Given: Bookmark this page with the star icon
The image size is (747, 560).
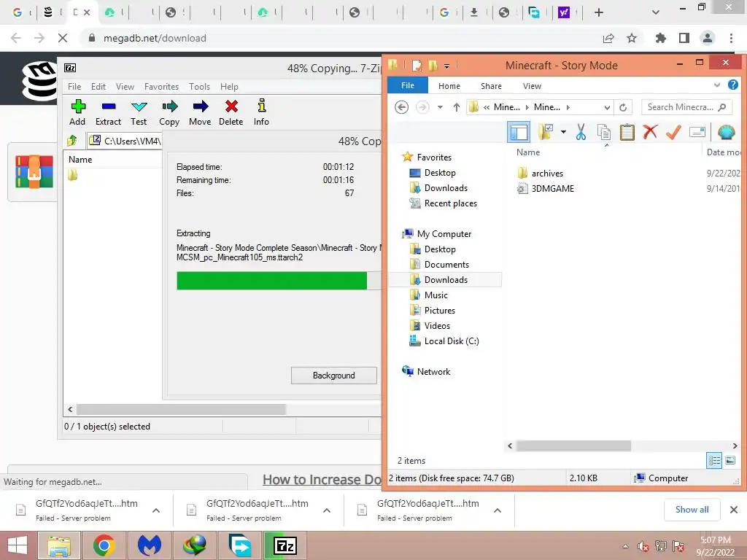Looking at the screenshot, I should click(631, 38).
